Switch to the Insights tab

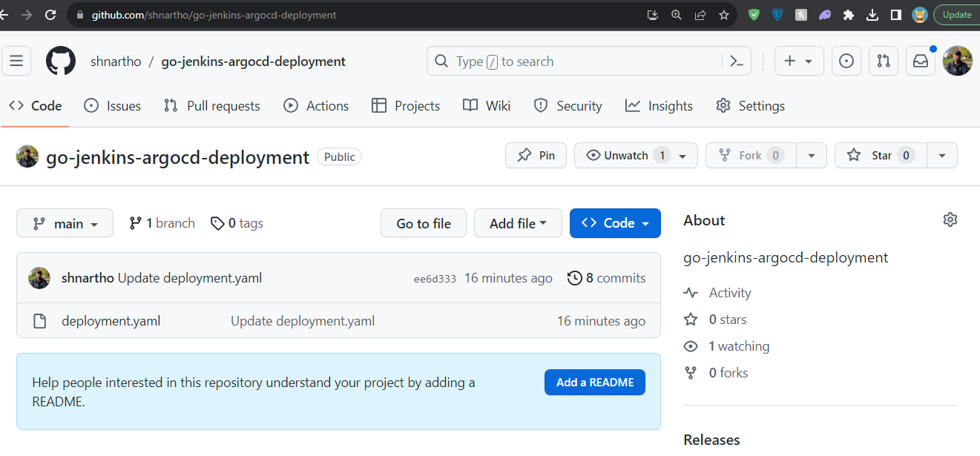(x=659, y=106)
